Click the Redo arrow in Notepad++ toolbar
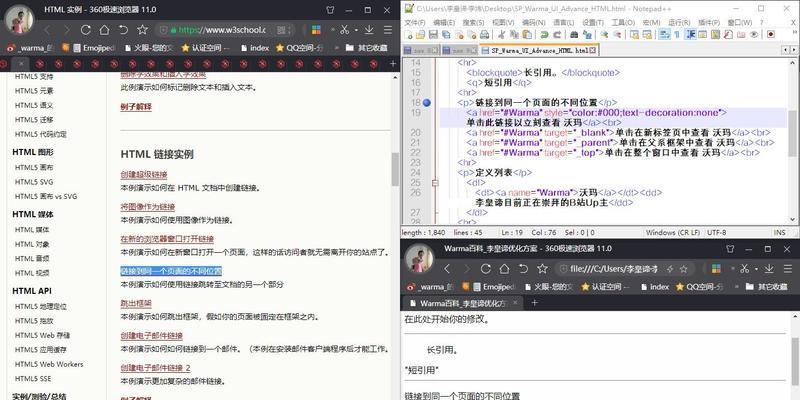The width and height of the screenshot is (800, 400). [557, 35]
